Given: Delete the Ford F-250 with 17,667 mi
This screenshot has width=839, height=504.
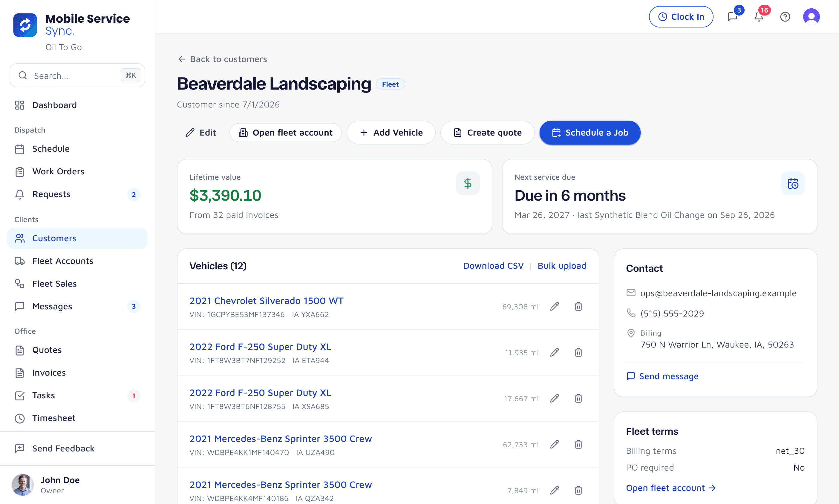Looking at the screenshot, I should [578, 398].
